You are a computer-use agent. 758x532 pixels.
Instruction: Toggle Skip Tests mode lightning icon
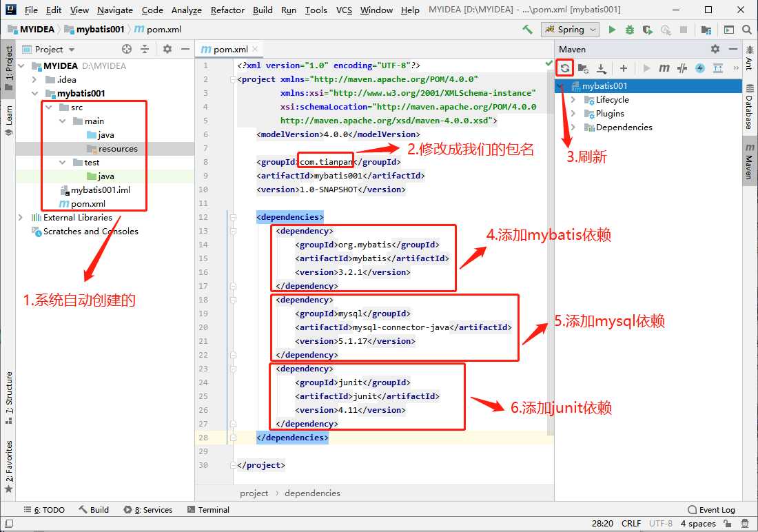tap(700, 68)
